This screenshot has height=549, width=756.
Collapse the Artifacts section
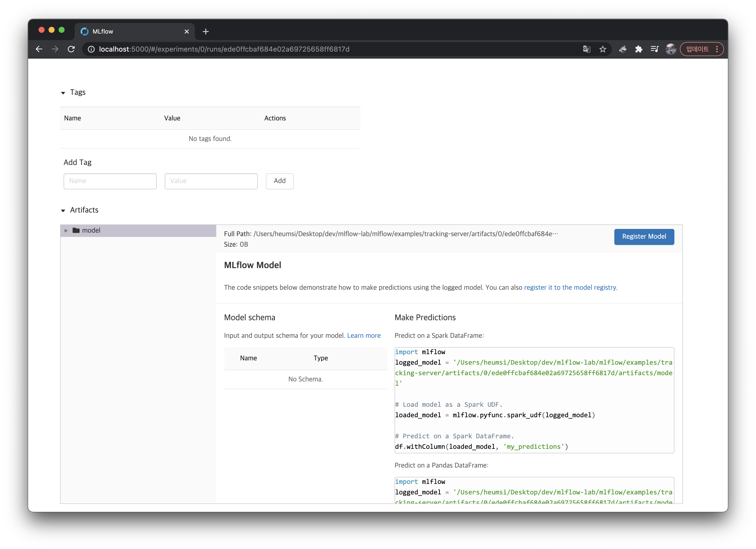click(x=63, y=210)
